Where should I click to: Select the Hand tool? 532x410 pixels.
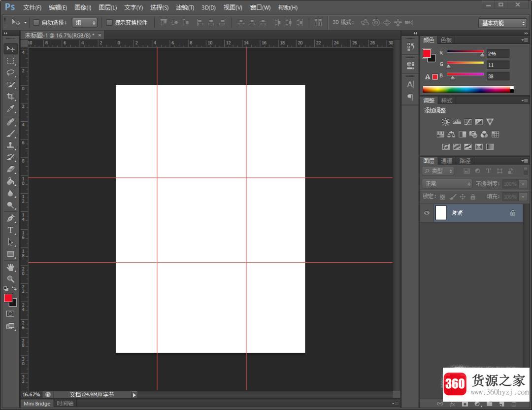click(x=10, y=268)
